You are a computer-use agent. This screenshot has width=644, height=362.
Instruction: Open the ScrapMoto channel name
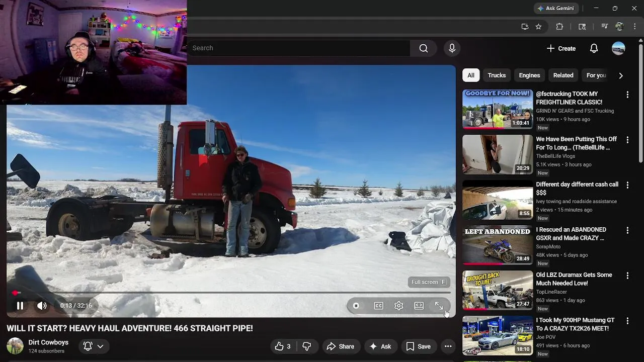coord(548,247)
